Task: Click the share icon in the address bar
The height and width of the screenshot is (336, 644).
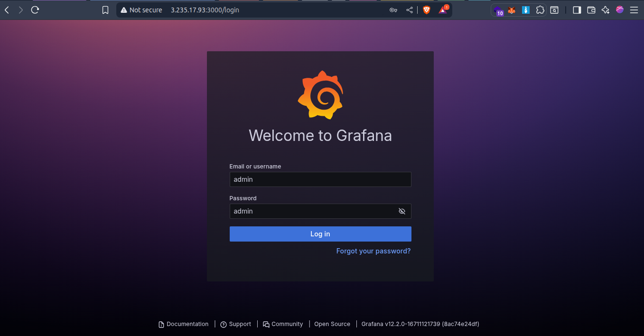Action: point(410,10)
